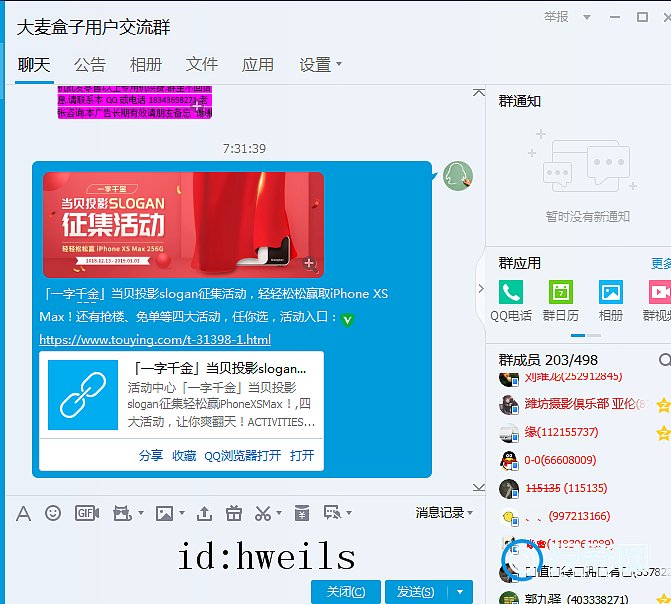Open dropdown beside chat bubble tools icon
The height and width of the screenshot is (604, 671).
click(x=349, y=512)
